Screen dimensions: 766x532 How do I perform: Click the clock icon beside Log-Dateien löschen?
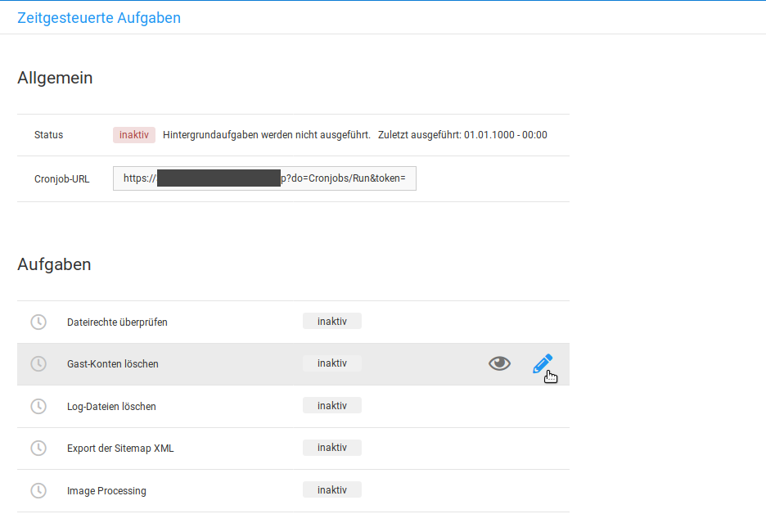coord(38,406)
